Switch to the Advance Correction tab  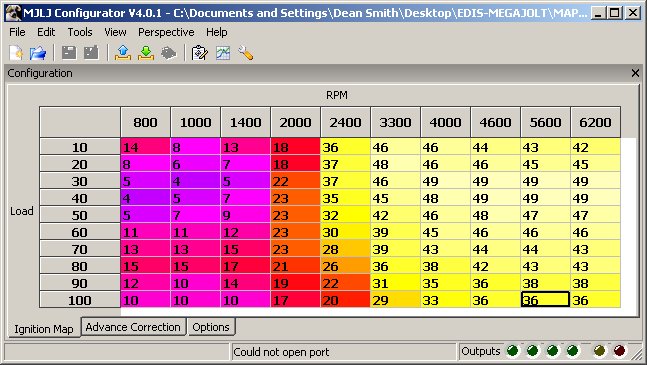tap(133, 327)
